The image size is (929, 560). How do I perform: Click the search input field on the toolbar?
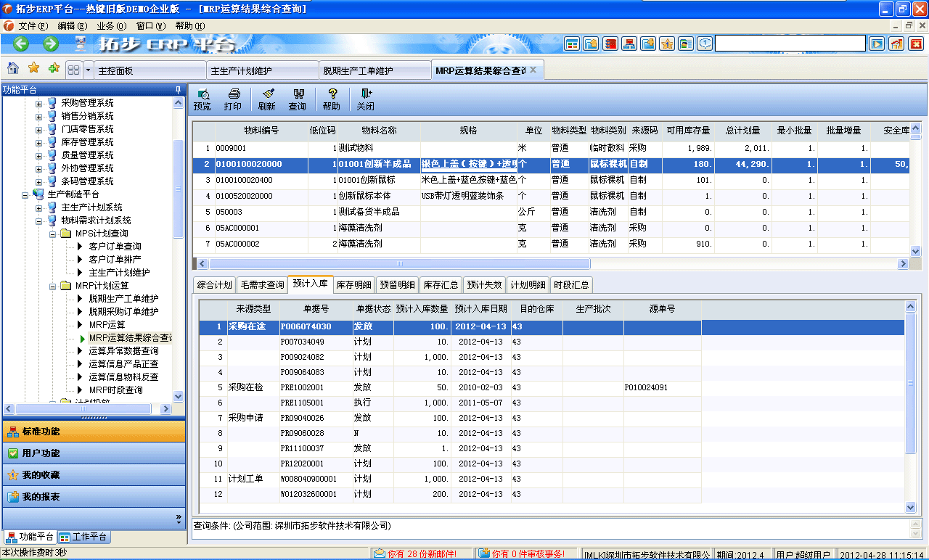(790, 43)
